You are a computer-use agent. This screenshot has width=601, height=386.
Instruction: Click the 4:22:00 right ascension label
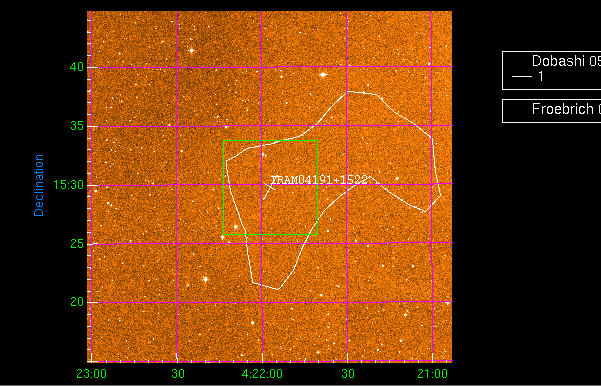pos(262,373)
